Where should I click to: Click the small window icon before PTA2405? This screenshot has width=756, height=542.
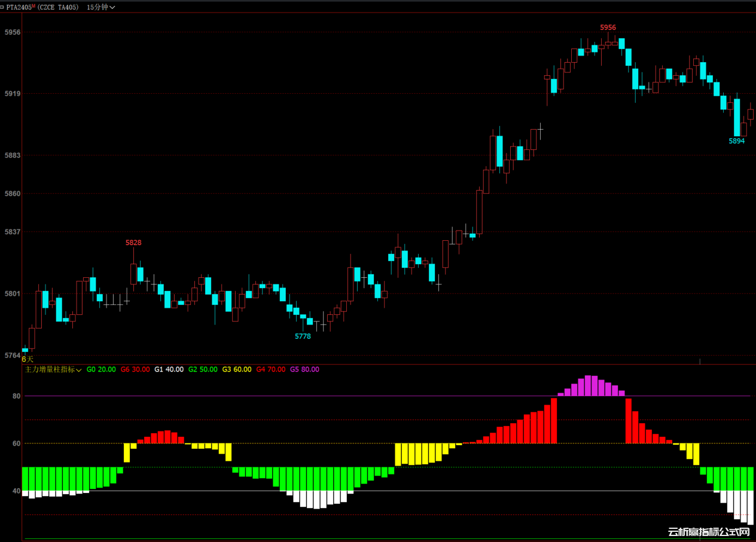[3, 7]
